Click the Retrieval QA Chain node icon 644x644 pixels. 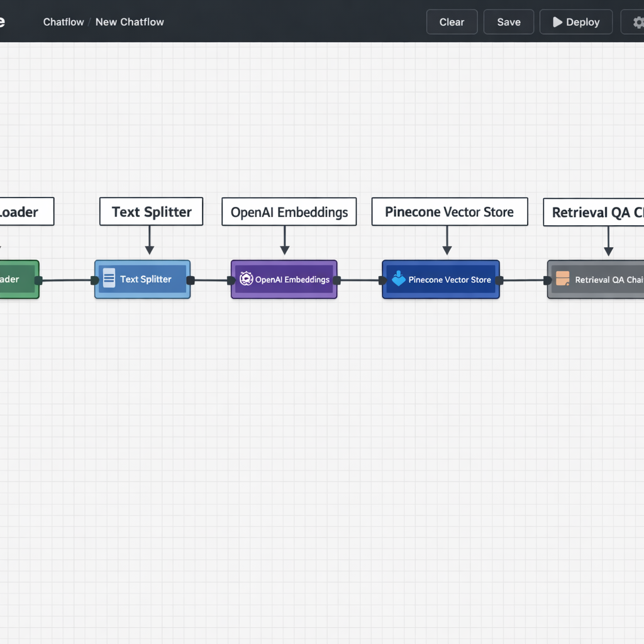coord(563,279)
